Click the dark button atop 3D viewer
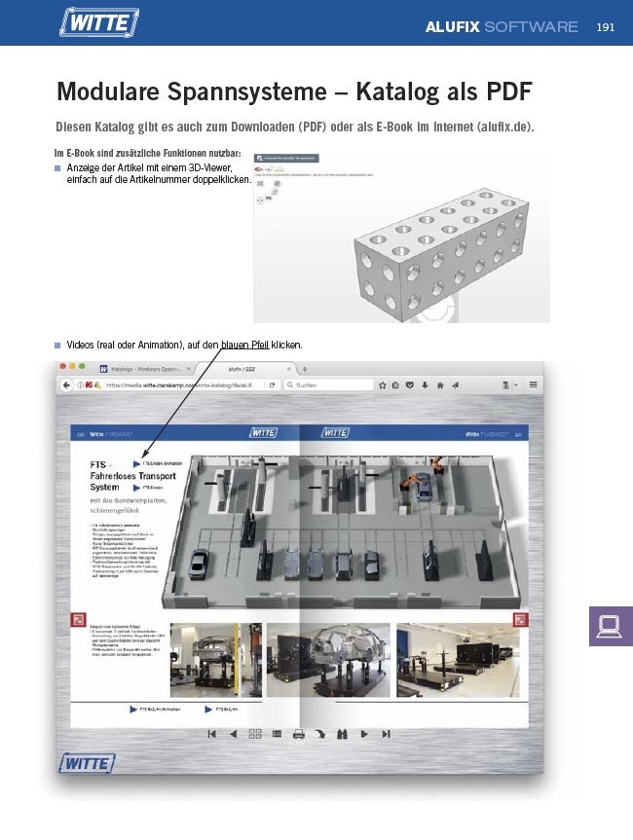This screenshot has width=633, height=840. pos(286,158)
